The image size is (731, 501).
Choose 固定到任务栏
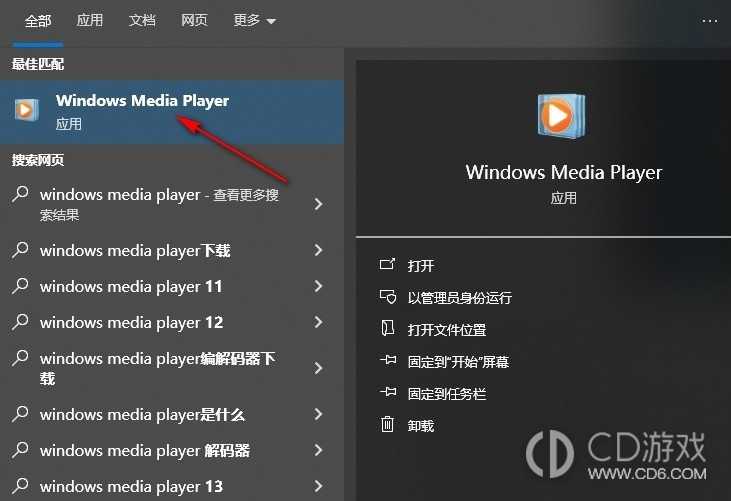click(x=447, y=394)
